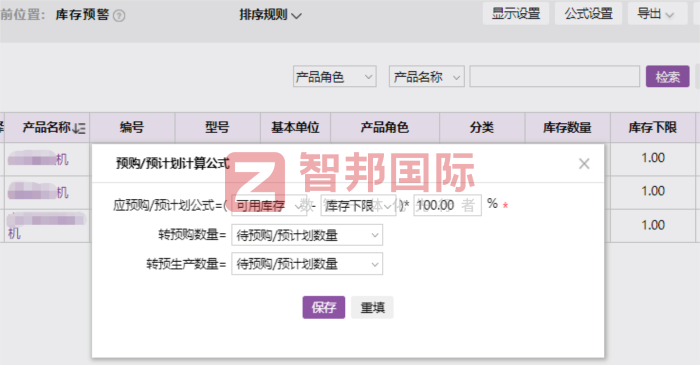Screen dimensions: 700x366
Task: Click the 型号 column header
Action: [217, 128]
